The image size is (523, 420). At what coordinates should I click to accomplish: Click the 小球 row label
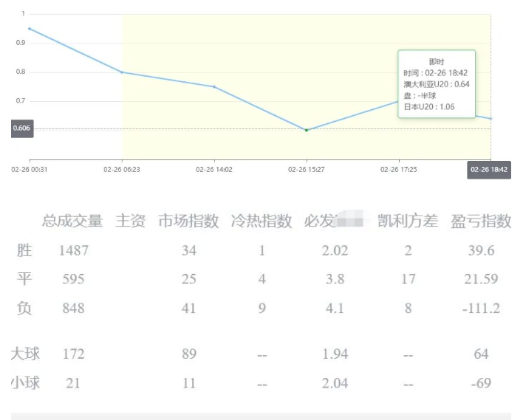pyautogui.click(x=25, y=383)
